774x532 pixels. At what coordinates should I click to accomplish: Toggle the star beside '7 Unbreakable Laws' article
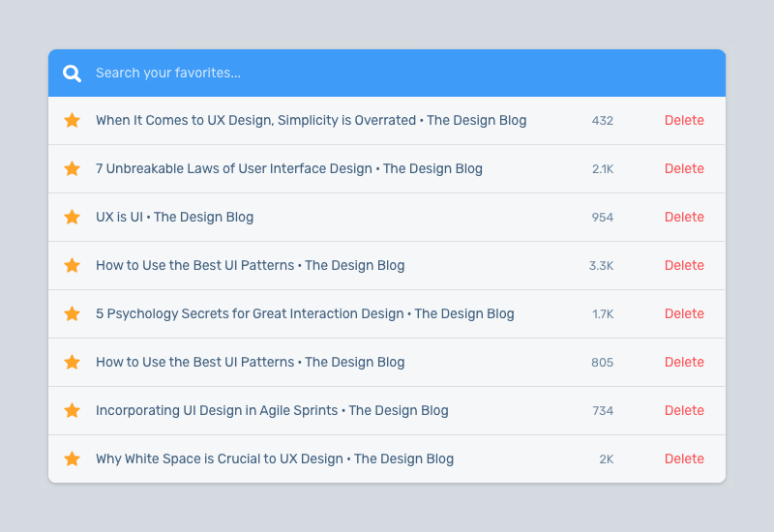point(72,169)
